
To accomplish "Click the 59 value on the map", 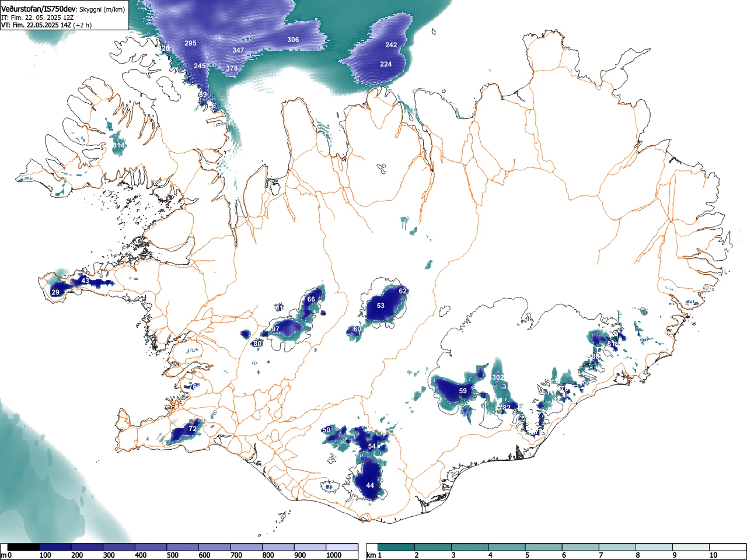I will (x=463, y=391).
